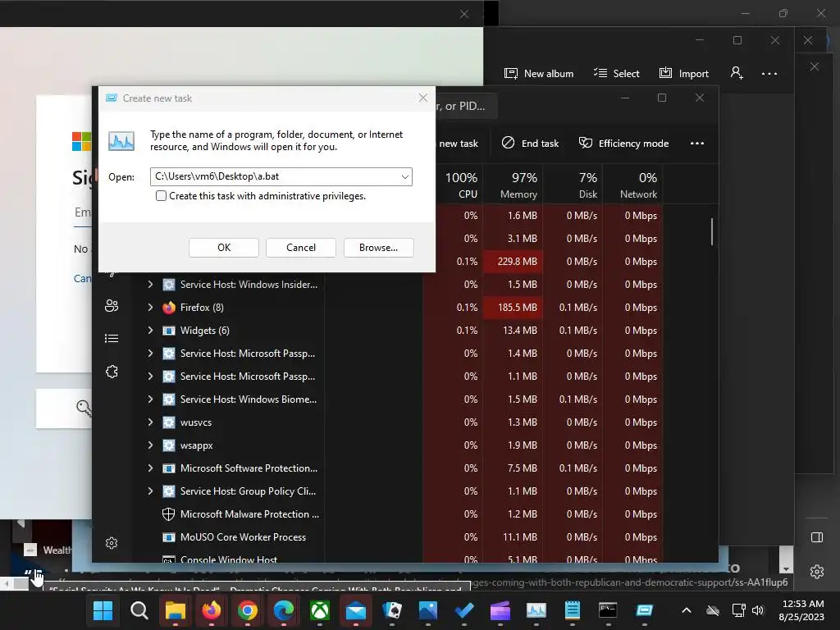
Task: Open the Users page in Task Manager sidebar
Action: point(112,305)
